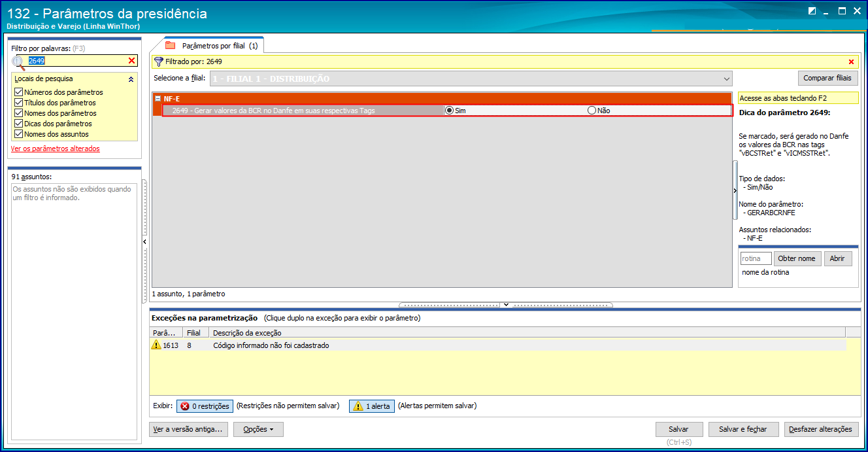Select 'Não' radio for parameter 2649
The image size is (868, 452).
[592, 111]
